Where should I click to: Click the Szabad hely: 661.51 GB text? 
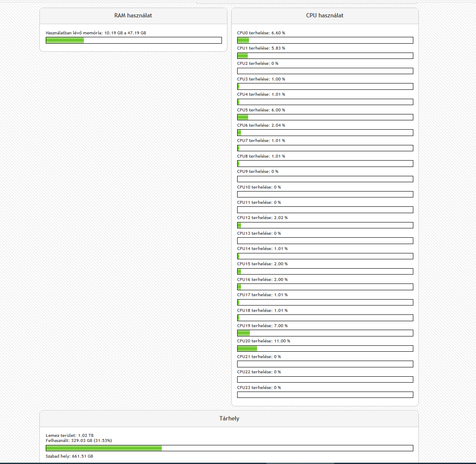tap(69, 456)
